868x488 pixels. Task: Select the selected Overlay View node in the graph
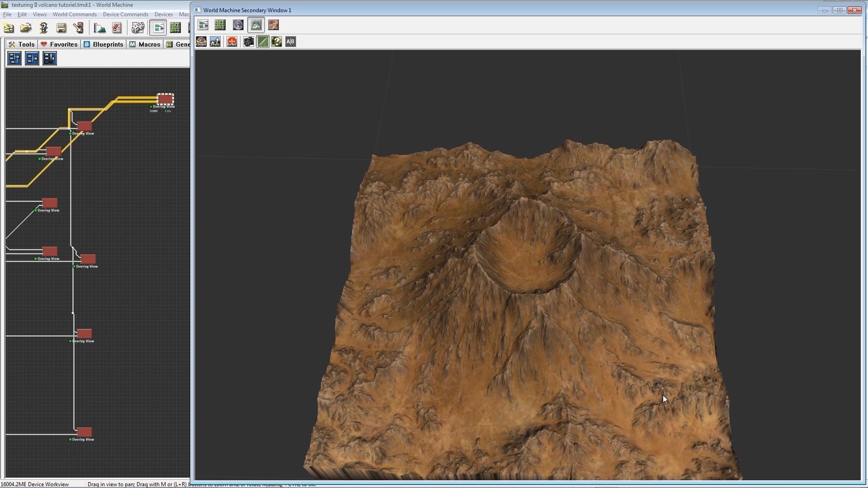click(x=165, y=99)
